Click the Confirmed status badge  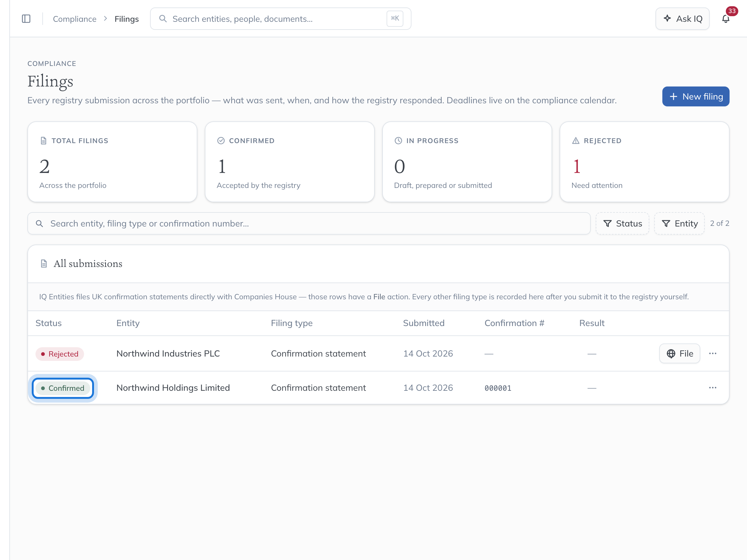click(63, 388)
